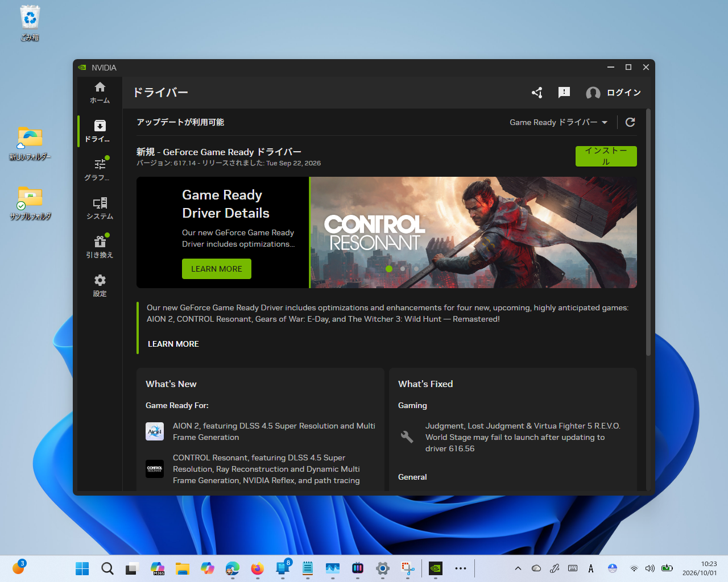The height and width of the screenshot is (582, 728).
Task: Click the ログイン account button
Action: pyautogui.click(x=613, y=93)
